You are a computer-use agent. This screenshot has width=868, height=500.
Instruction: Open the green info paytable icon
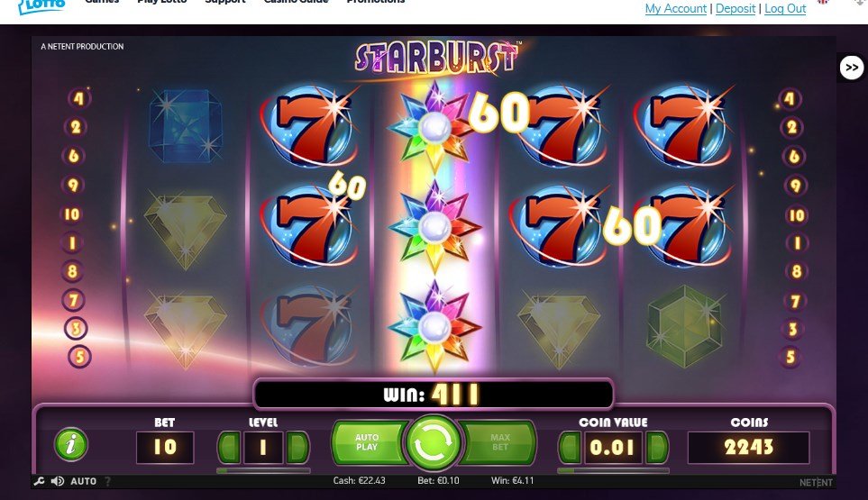71,444
